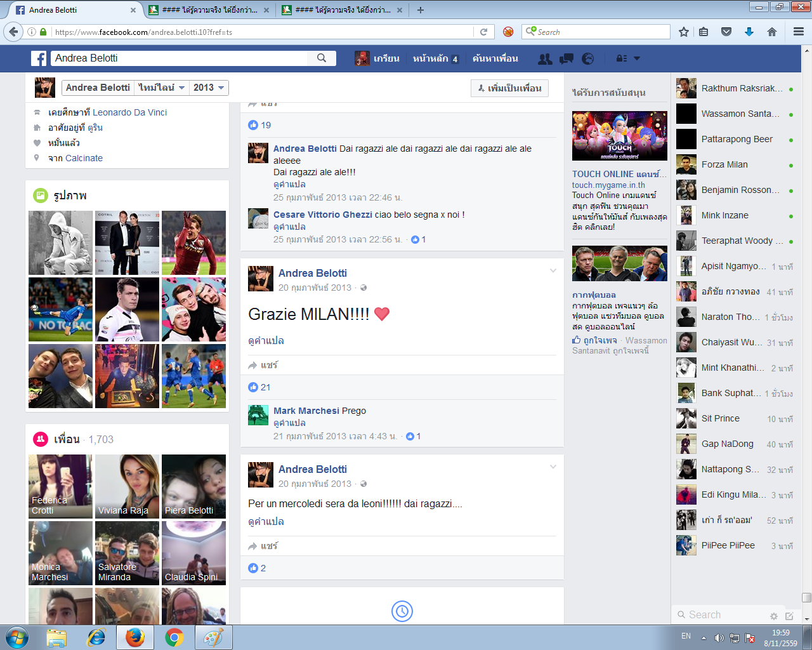Open a new browser tab with plus icon
The height and width of the screenshot is (650, 812).
pos(421,10)
